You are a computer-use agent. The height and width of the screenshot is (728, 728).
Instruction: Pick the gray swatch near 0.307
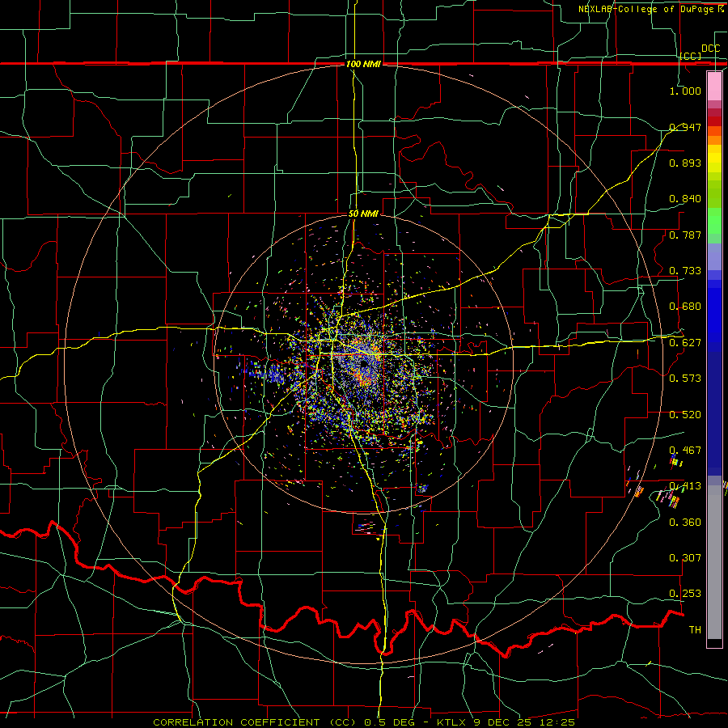714,562
